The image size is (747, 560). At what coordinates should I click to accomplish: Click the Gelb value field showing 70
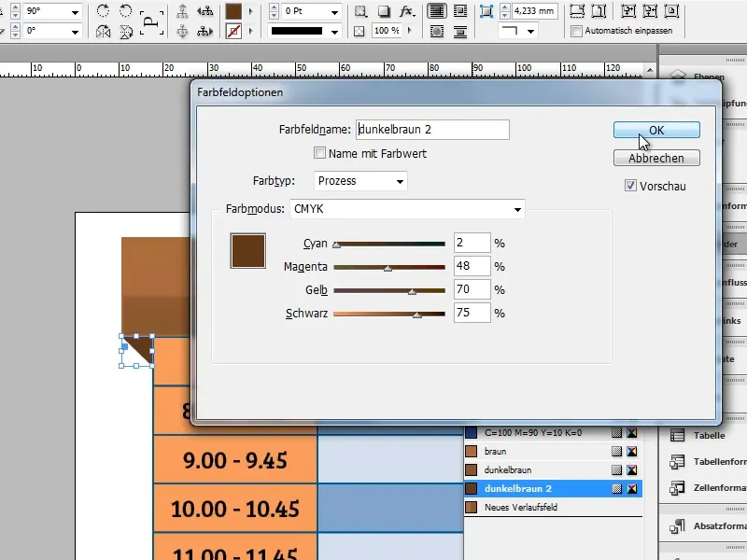coord(472,289)
